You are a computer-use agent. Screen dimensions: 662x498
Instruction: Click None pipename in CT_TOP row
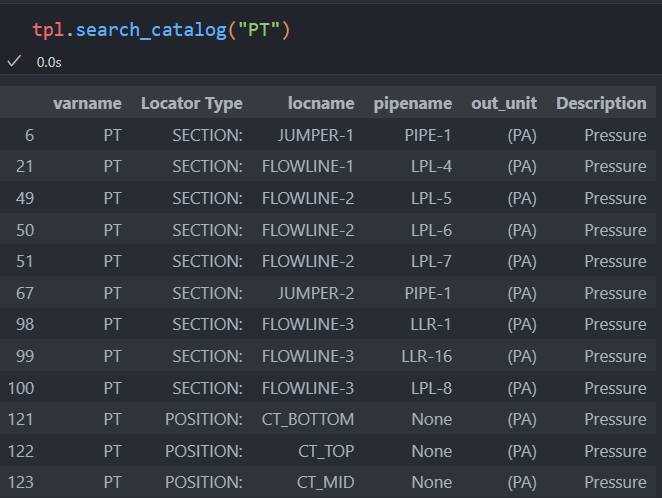click(x=431, y=452)
